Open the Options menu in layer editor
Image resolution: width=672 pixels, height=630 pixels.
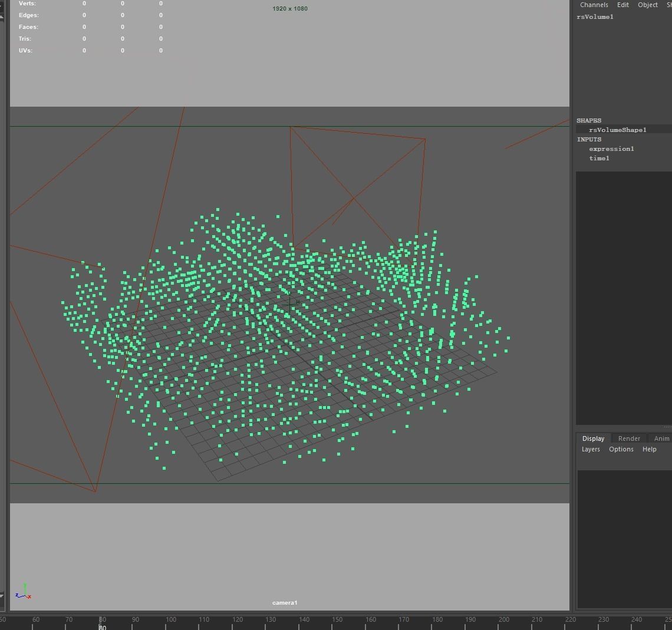621,449
